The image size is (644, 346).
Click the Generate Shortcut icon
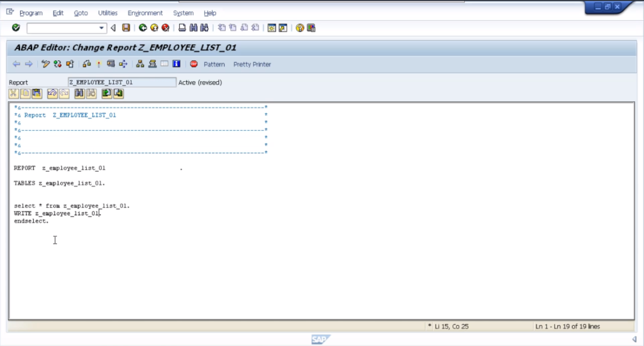point(283,28)
